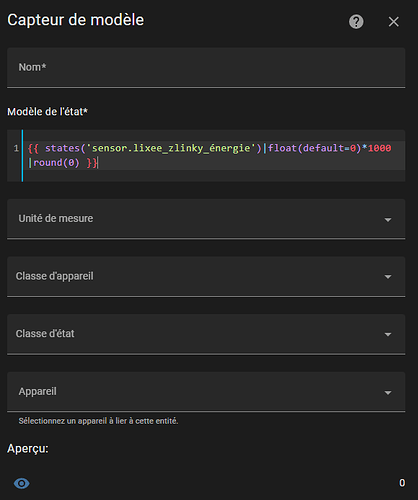
Task: Click the 1000 multiplier in the template
Action: [x=379, y=148]
